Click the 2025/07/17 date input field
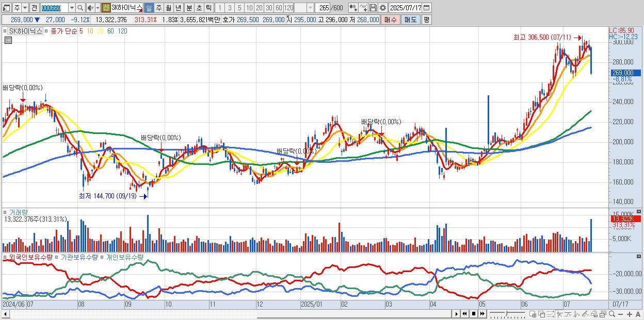This screenshot has width=644, height=320. 406,8
